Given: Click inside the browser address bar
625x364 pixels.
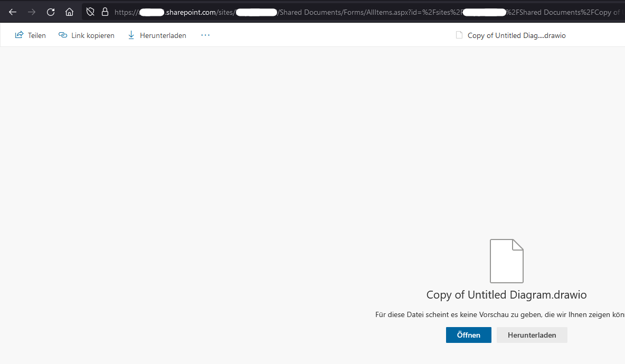Looking at the screenshot, I should coord(317,12).
